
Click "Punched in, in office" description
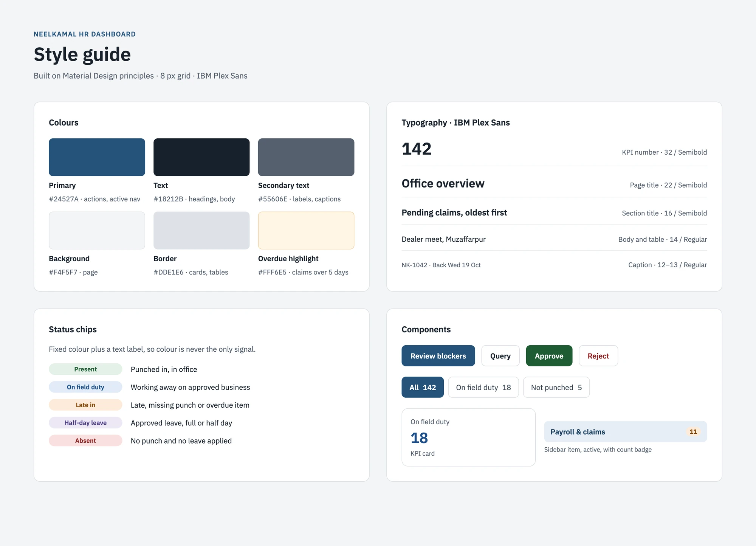[x=164, y=369]
